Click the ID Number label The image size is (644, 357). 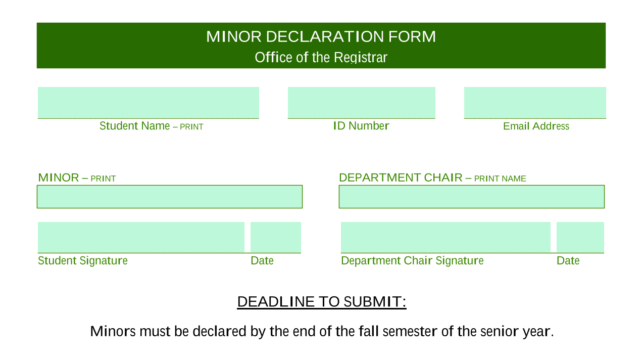point(361,126)
